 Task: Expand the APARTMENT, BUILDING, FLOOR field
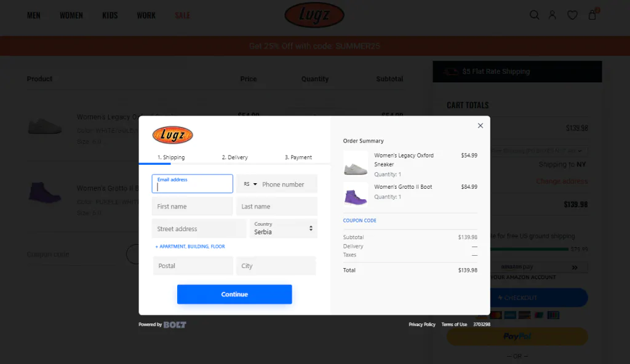point(191,246)
